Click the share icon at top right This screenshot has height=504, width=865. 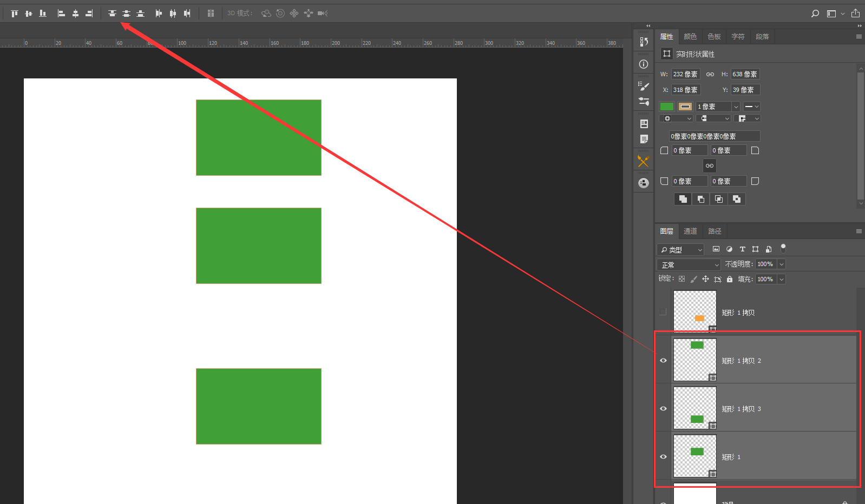855,14
